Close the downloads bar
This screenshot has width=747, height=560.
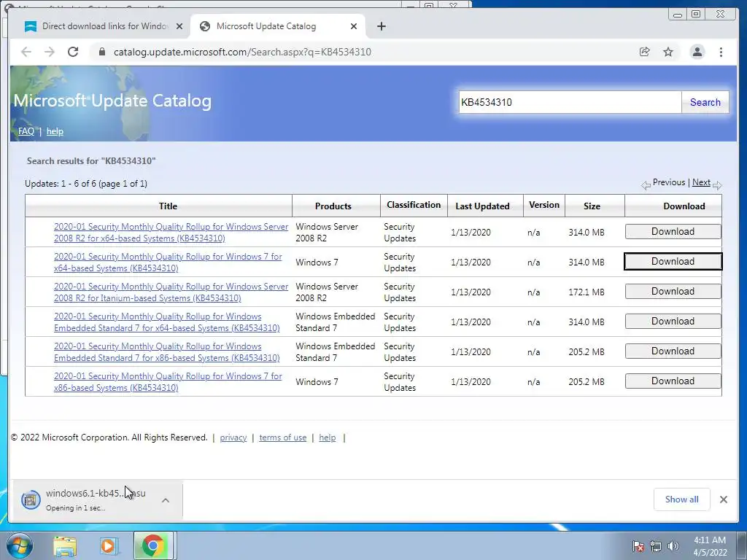coord(723,499)
